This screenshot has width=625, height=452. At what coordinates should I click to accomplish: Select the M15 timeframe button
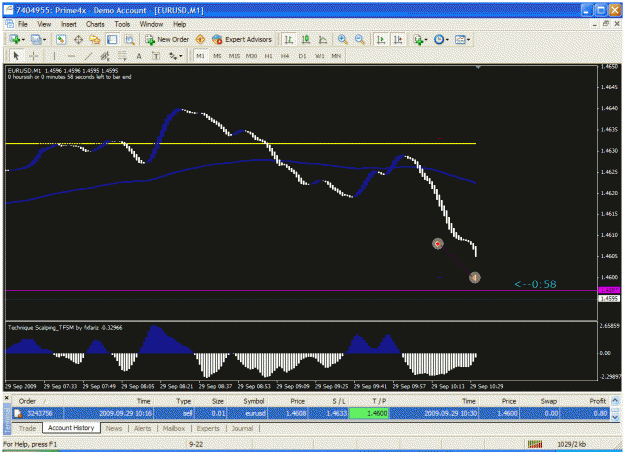click(x=234, y=56)
